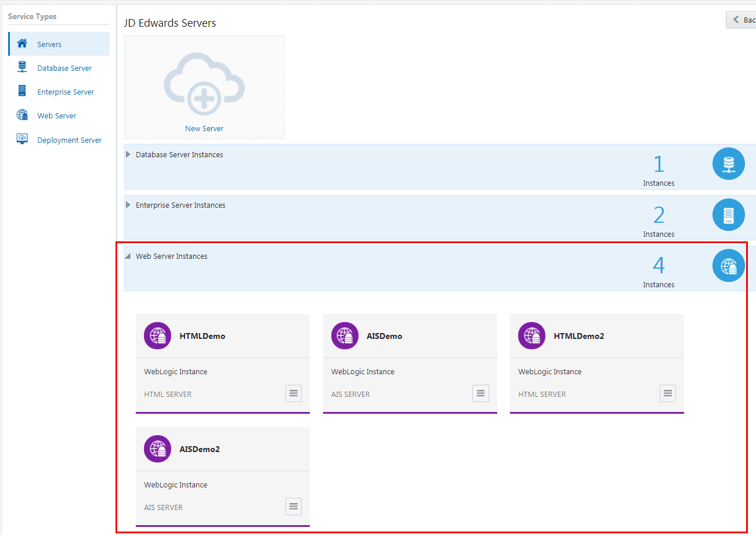Open the hamburger menu on HTMLDemo2 card
756x535 pixels.
tap(667, 393)
